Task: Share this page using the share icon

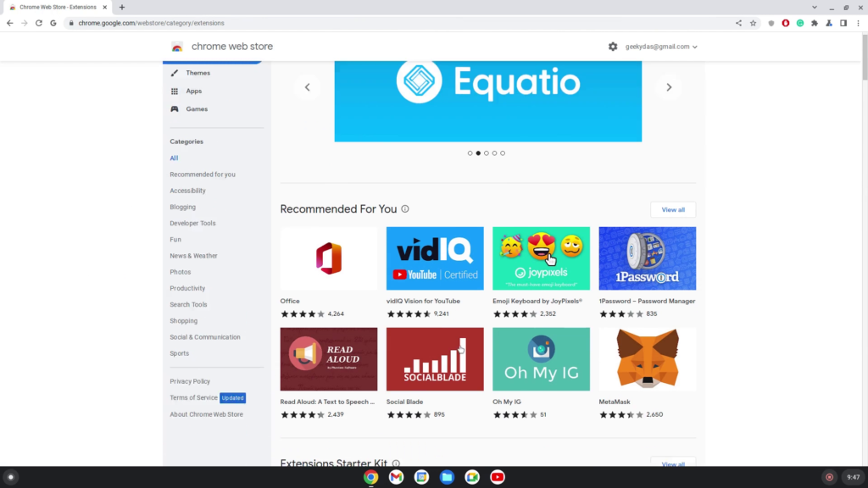Action: [x=738, y=23]
